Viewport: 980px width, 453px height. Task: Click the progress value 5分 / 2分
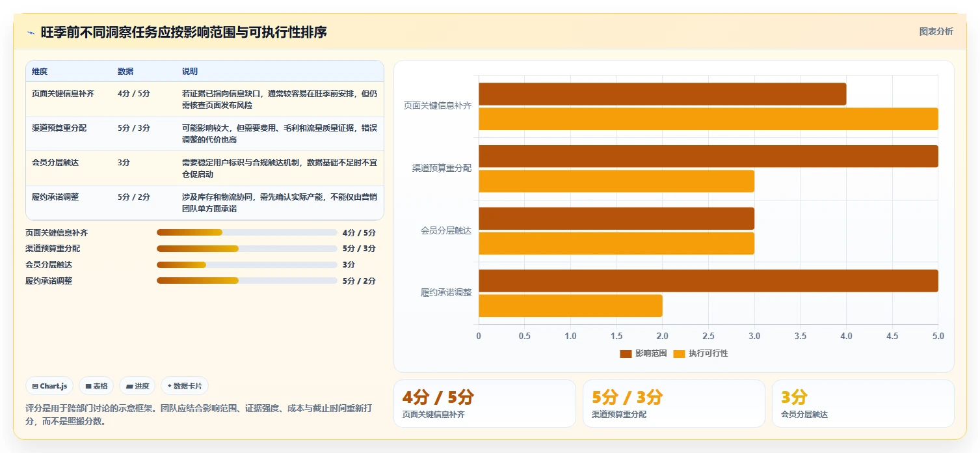(359, 281)
